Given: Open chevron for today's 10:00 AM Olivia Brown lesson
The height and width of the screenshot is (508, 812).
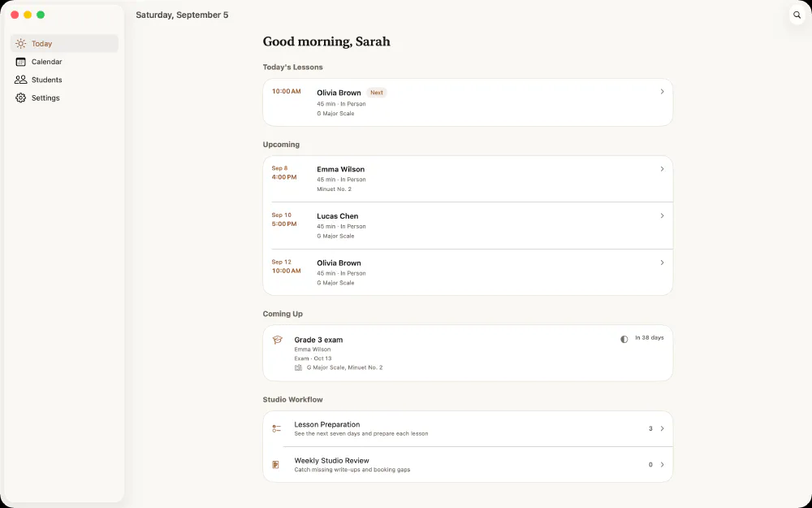Looking at the screenshot, I should tap(662, 92).
